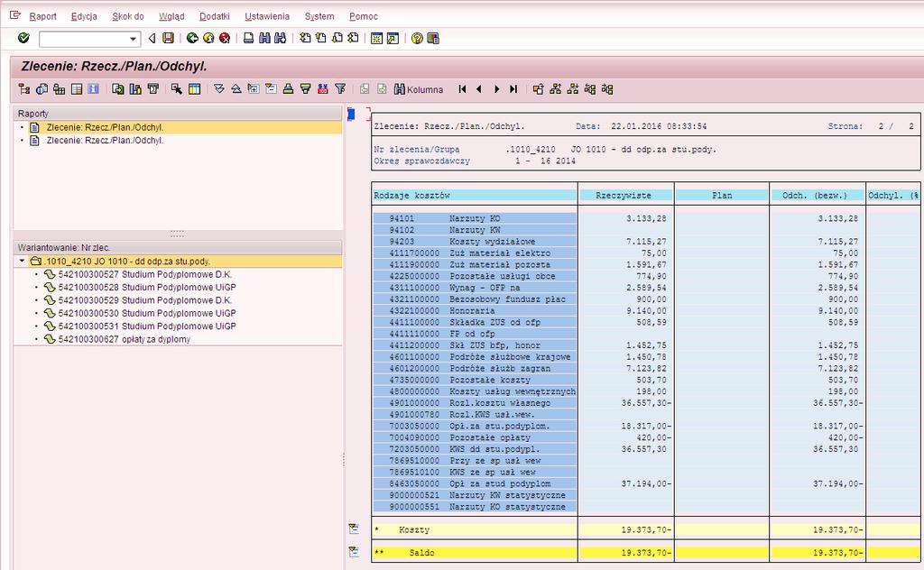924x570 pixels.
Task: Click the Find binoculars icon in standard toolbar
Action: (264, 38)
